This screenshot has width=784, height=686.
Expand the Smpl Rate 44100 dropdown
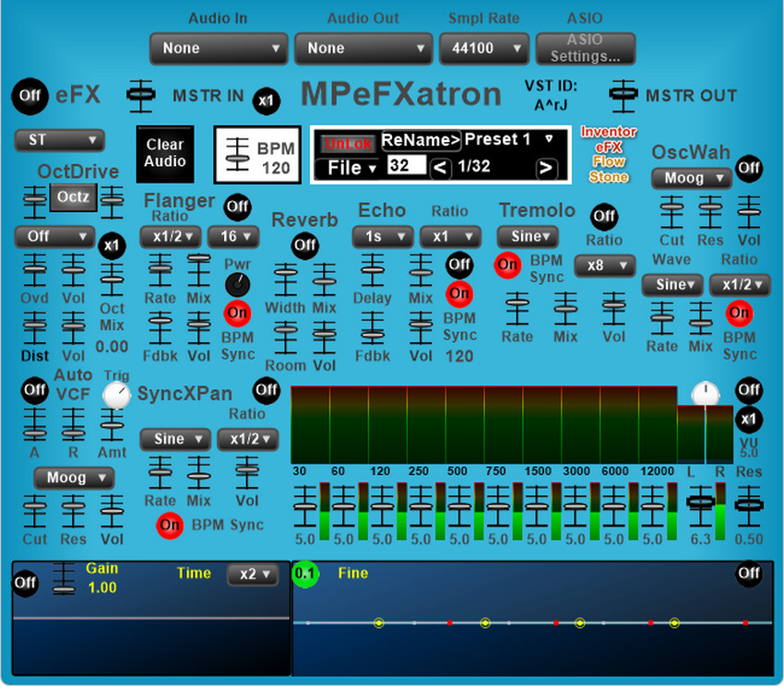483,48
